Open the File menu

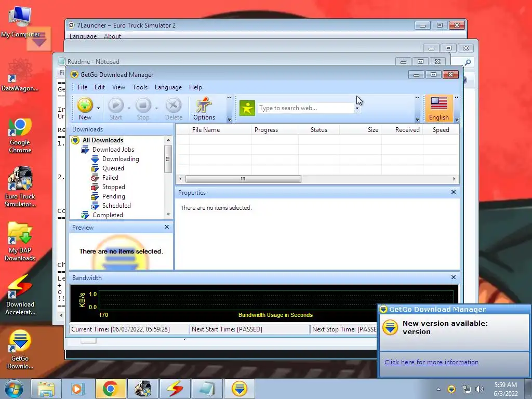tap(83, 87)
